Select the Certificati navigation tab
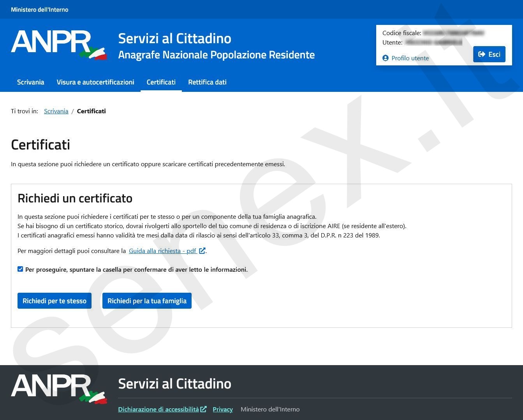The width and height of the screenshot is (523, 420). click(x=161, y=82)
